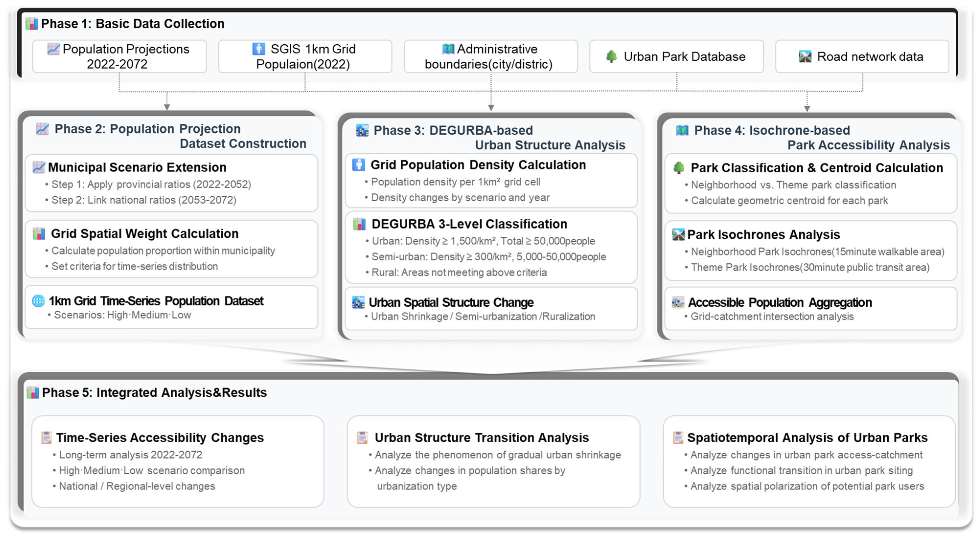Viewport: 980px width, 538px height.
Task: Click the tree icon beside Urban Park Database
Action: tap(611, 56)
